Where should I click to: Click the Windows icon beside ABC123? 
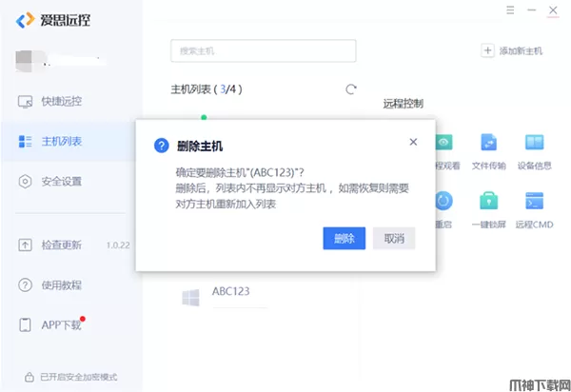191,298
